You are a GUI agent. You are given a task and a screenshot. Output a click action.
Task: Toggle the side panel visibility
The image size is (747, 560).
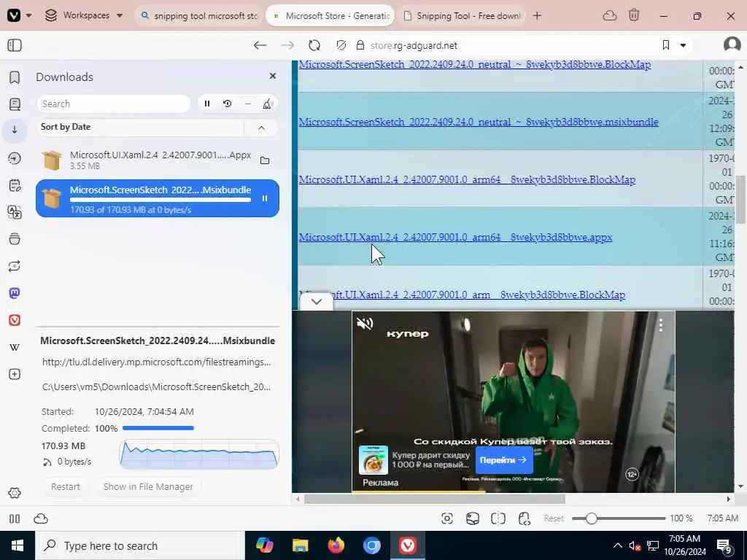15,45
